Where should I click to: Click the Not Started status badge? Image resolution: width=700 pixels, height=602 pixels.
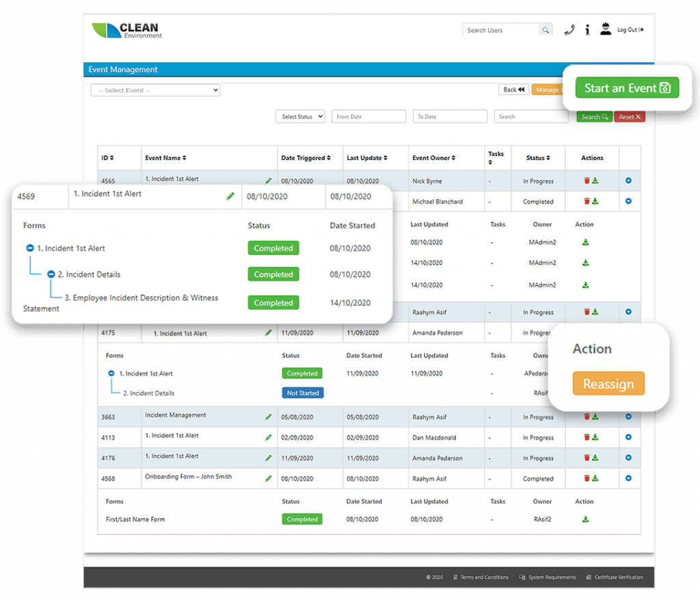point(303,393)
